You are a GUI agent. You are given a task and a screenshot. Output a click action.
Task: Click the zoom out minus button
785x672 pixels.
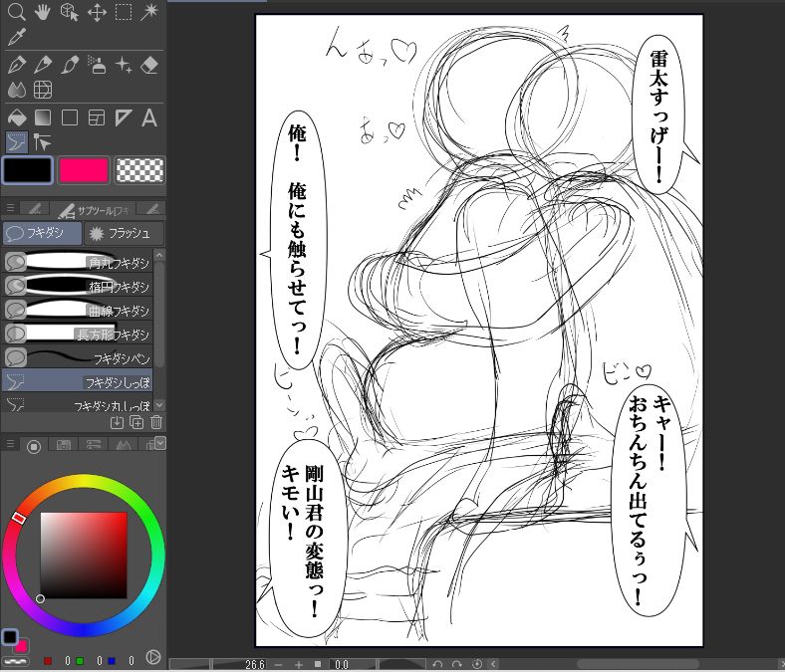coord(279,664)
